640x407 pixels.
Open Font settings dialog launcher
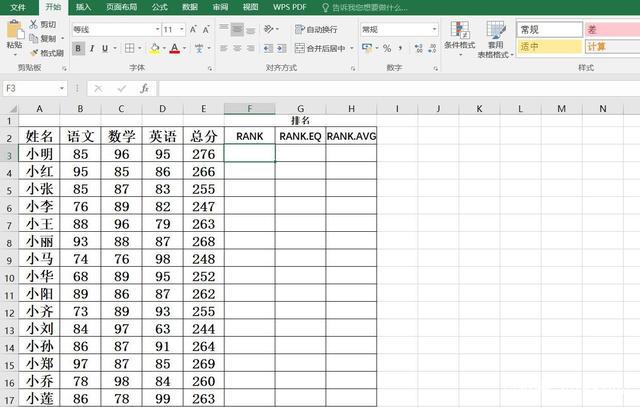[x=210, y=69]
